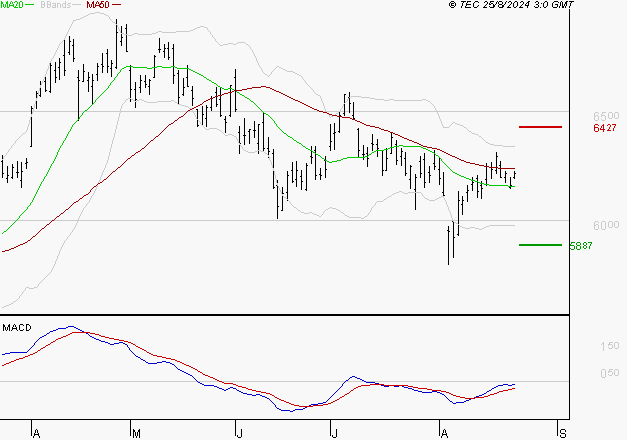Click the 6427 resistance value label
Viewport: 627px width, 440px height.
605,128
